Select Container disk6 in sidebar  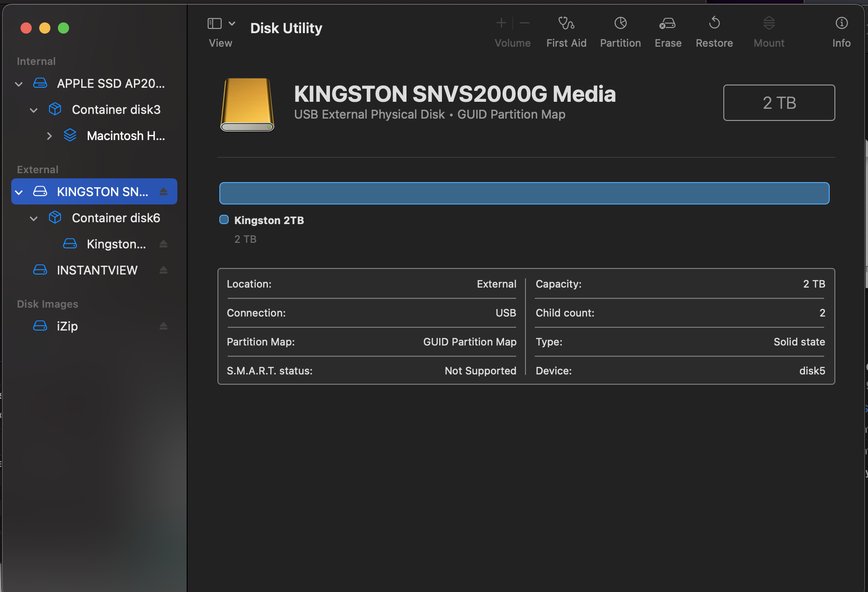click(94, 218)
